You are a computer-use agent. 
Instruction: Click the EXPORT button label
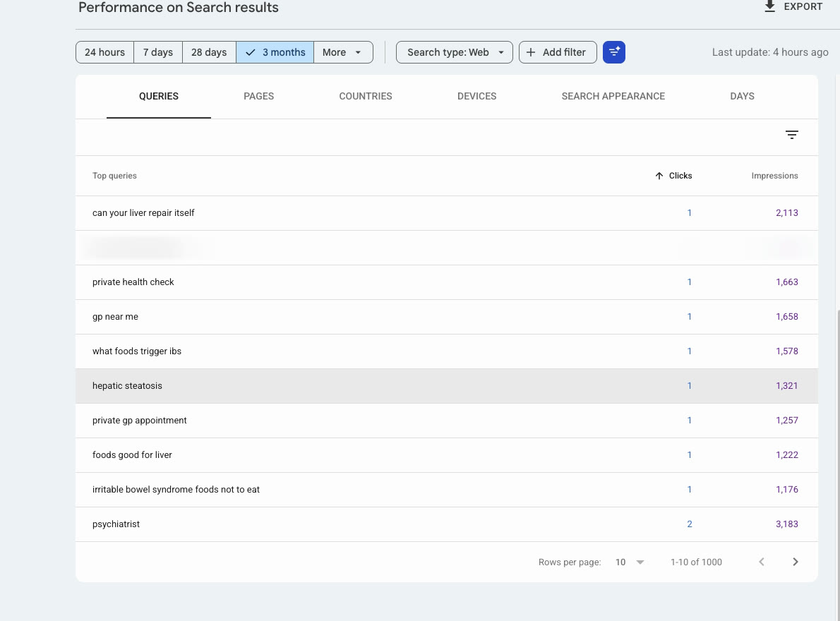tap(803, 6)
